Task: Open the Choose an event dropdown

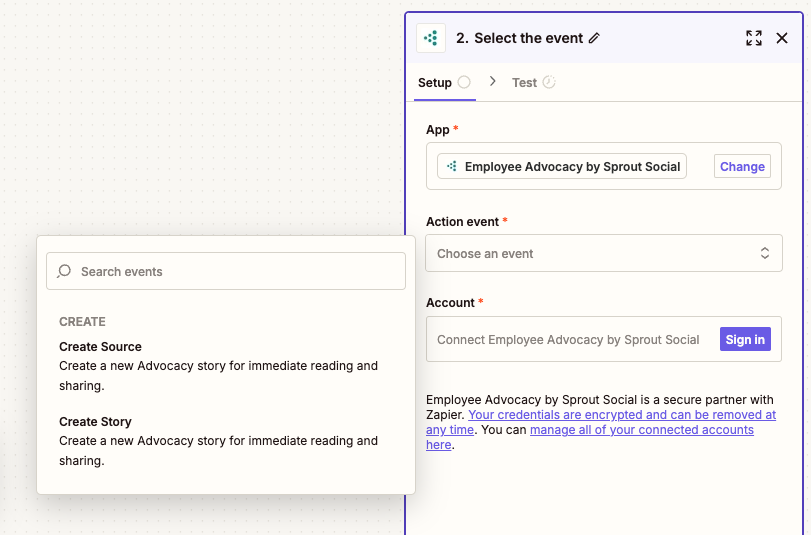Action: click(x=604, y=254)
